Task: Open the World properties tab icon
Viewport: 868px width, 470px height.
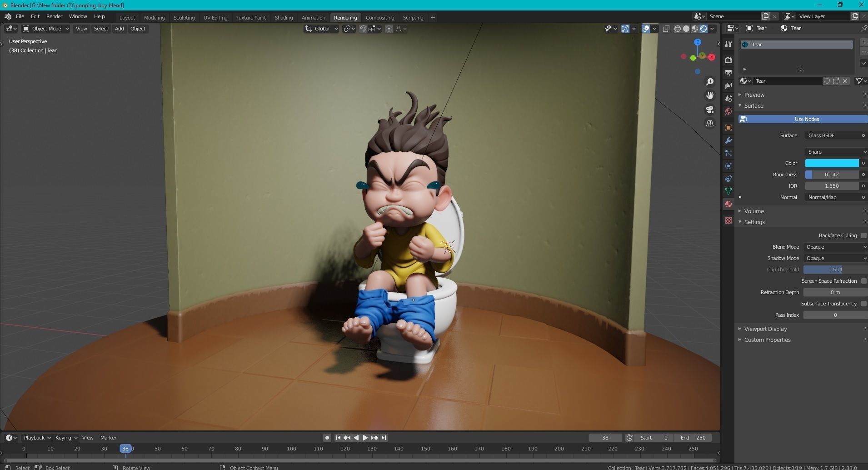Action: [x=728, y=111]
